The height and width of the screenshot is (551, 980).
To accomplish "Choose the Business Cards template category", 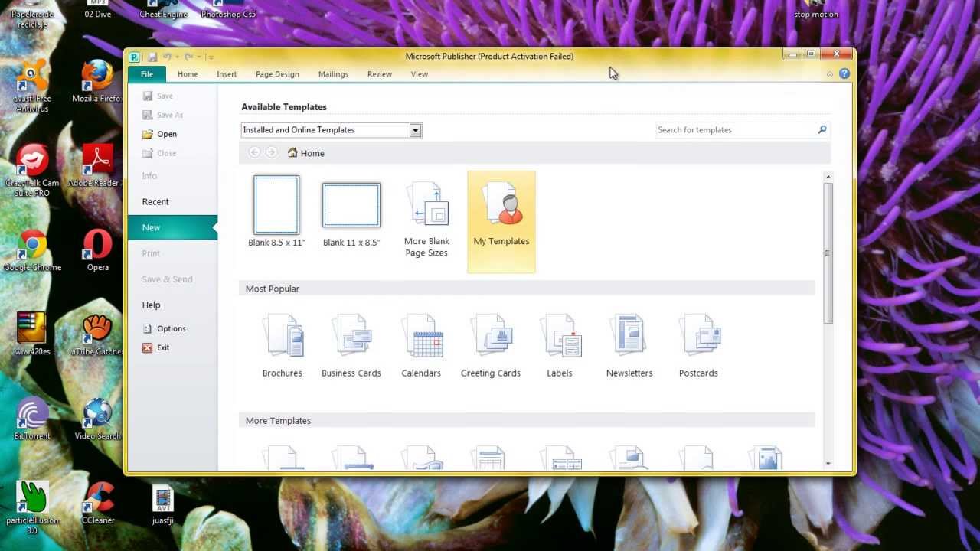I will [351, 346].
